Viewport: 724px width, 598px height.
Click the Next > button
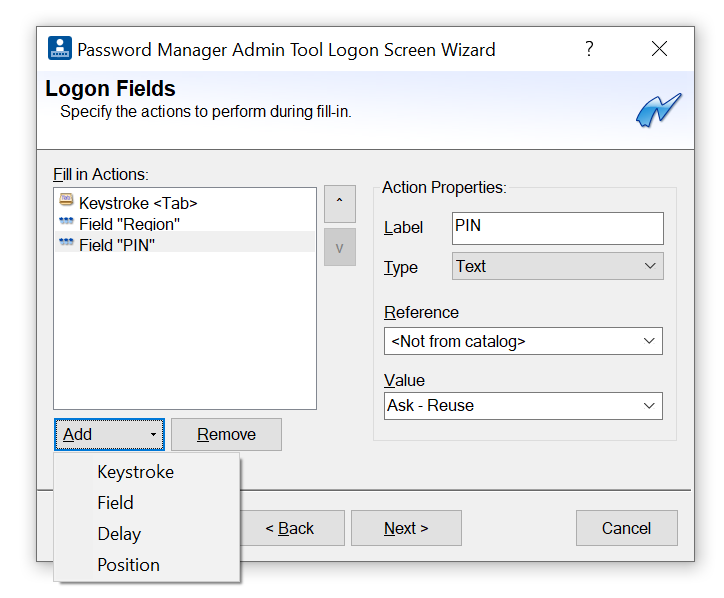pyautogui.click(x=406, y=528)
